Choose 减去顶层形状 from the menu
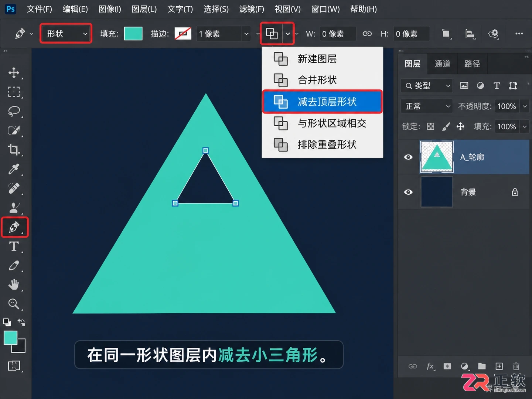Viewport: 532px width, 399px height. pyautogui.click(x=322, y=102)
